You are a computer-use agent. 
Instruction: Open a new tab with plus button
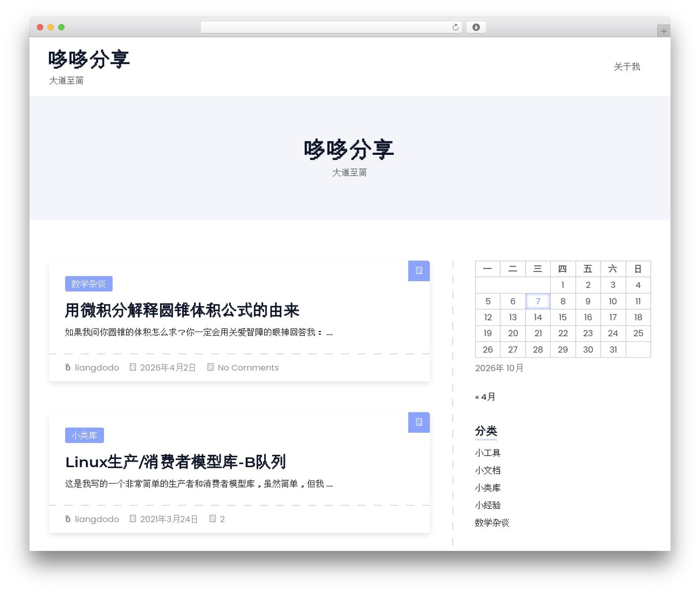[663, 31]
